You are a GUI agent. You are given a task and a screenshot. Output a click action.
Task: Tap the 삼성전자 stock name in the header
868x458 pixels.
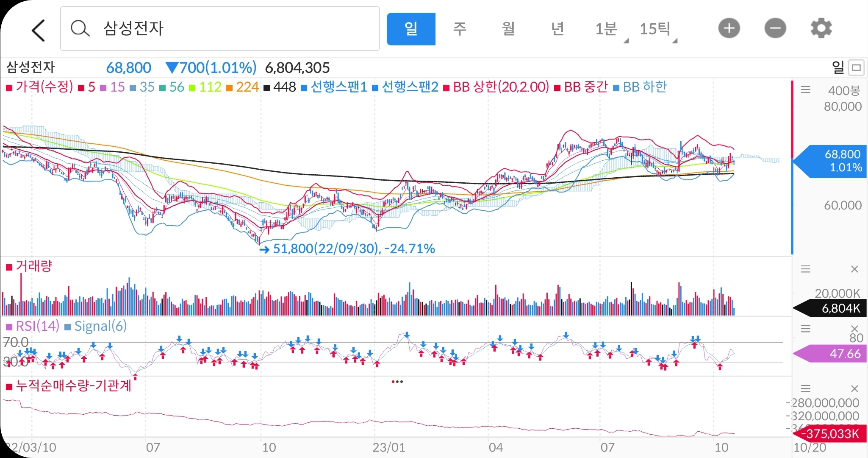tap(31, 67)
